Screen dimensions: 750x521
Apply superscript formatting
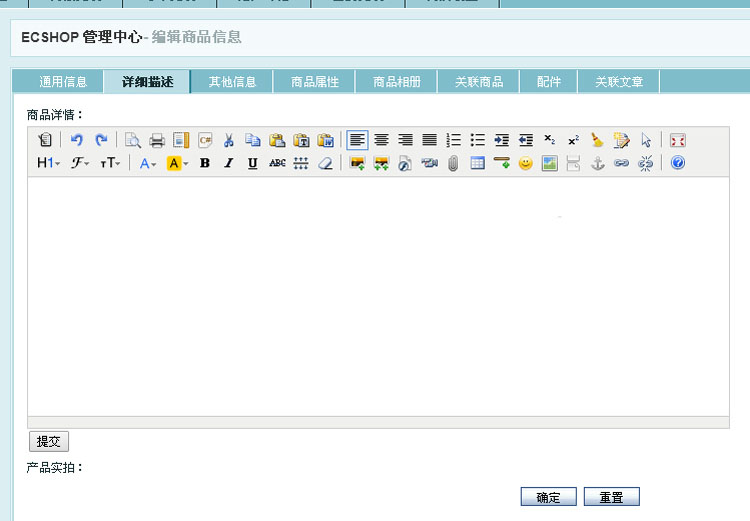[574, 140]
